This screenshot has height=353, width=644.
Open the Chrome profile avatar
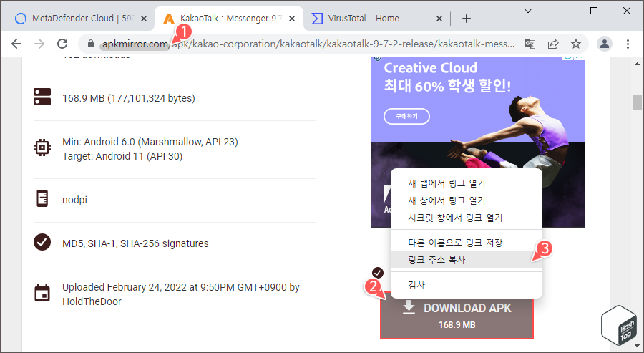click(605, 44)
